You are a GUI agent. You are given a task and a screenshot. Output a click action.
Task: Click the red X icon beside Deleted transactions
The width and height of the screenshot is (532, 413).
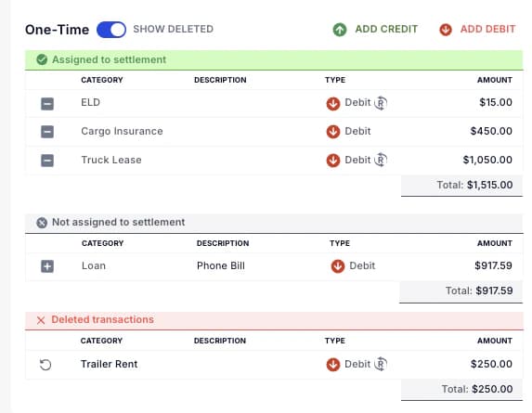click(x=41, y=320)
